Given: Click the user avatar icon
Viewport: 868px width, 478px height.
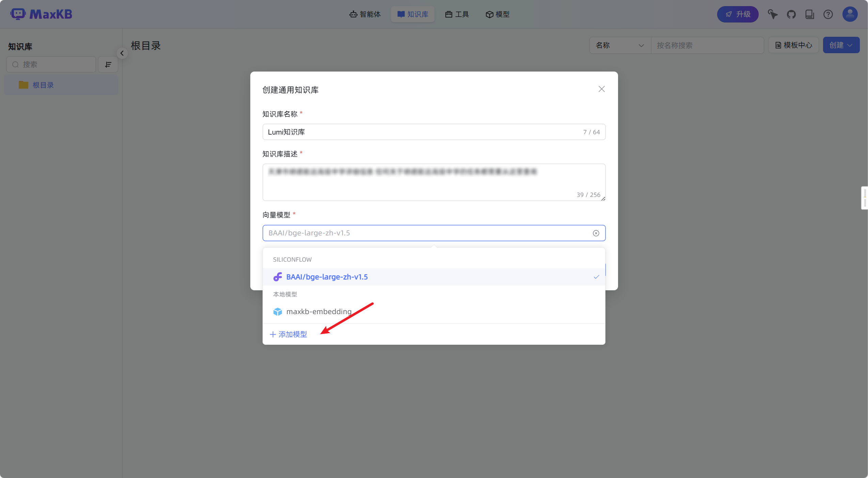Looking at the screenshot, I should coord(850,14).
